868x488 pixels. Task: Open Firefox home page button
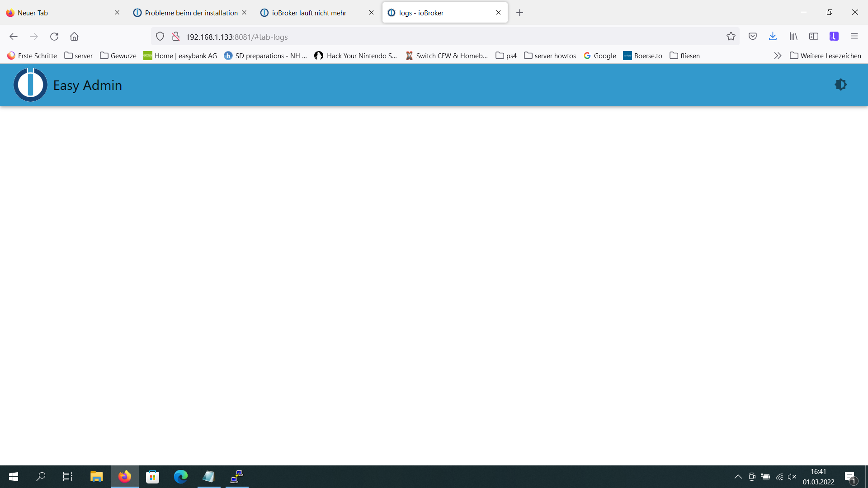(x=74, y=37)
